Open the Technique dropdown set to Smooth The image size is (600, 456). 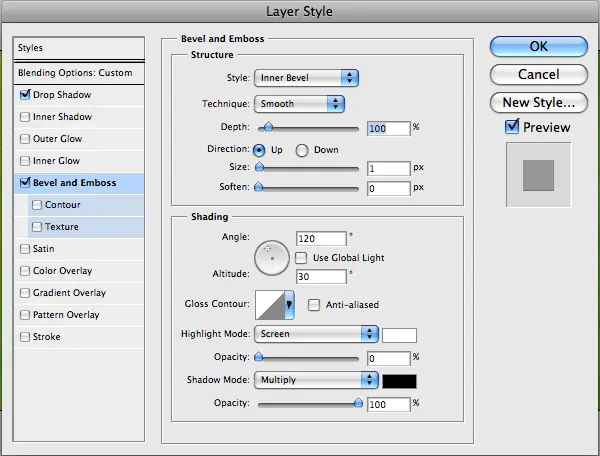click(x=300, y=103)
